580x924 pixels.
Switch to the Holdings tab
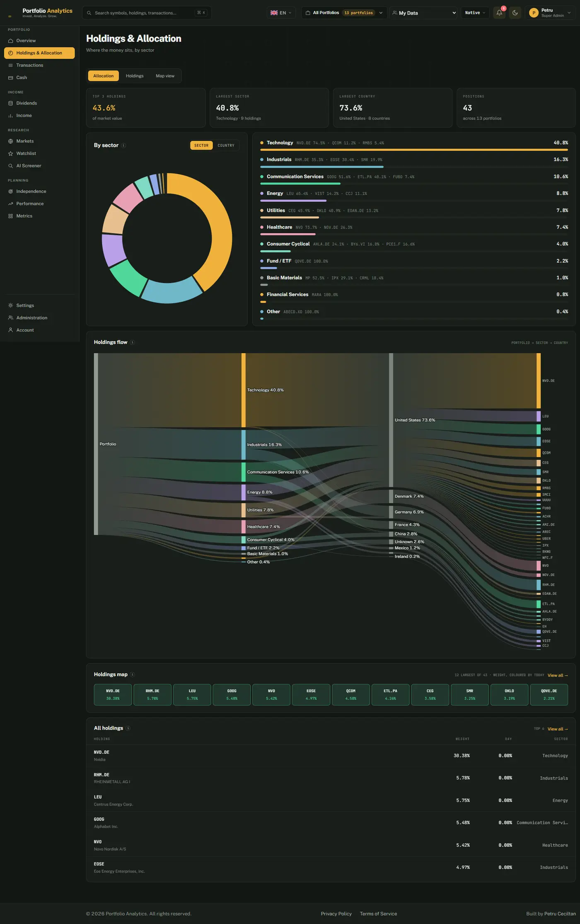135,76
